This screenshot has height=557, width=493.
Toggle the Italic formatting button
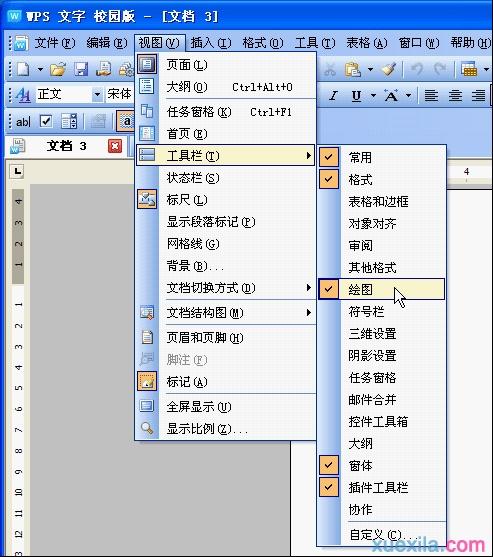(x=333, y=95)
